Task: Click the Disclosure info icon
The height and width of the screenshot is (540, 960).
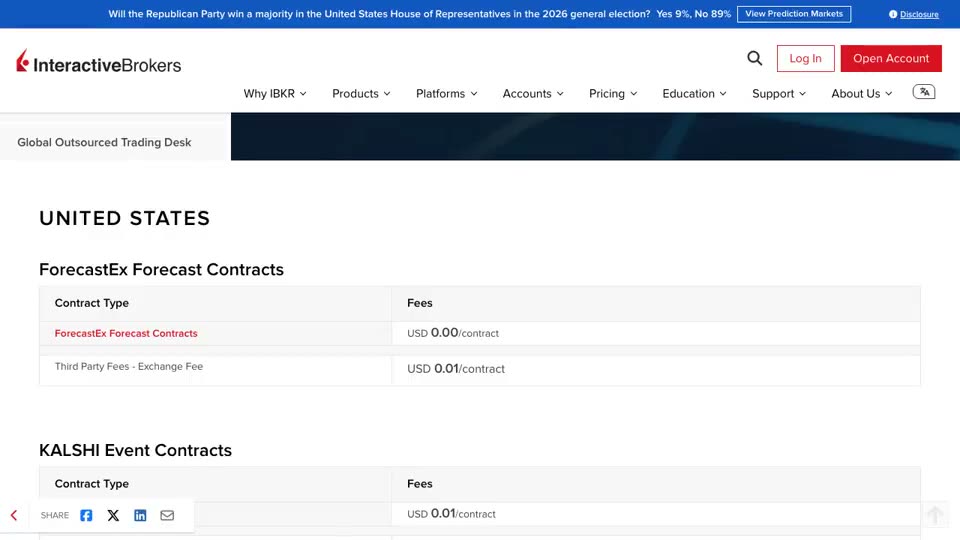Action: (893, 14)
